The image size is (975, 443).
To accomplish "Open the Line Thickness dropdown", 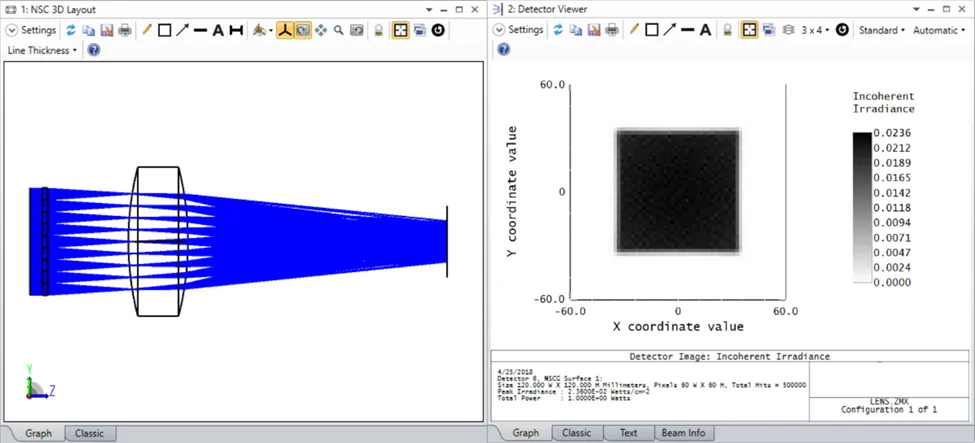I will tap(42, 50).
